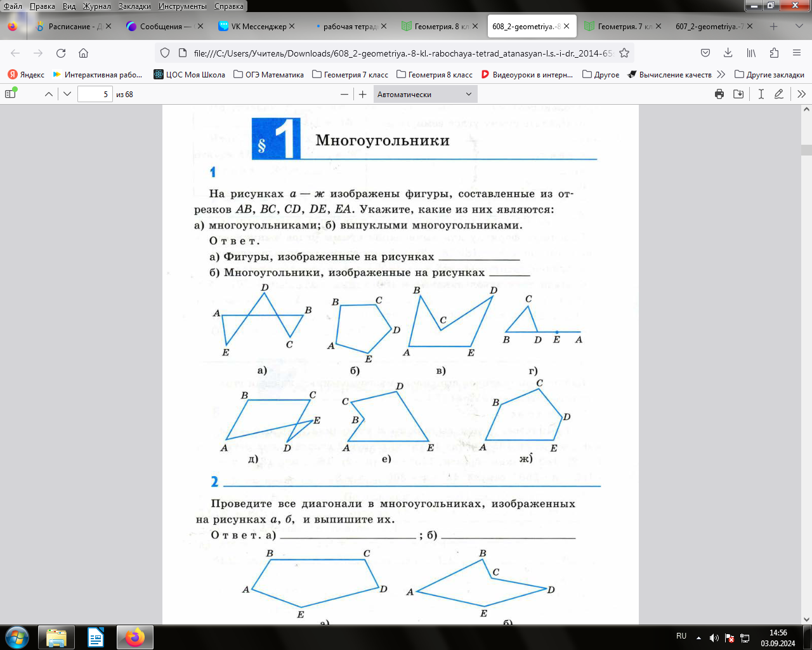Open the document app on taskbar

click(96, 637)
